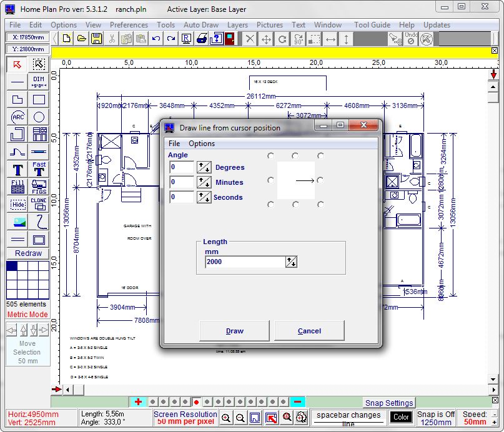Screen dimensions: 504x432
Task: Choose the DIM dimension tool
Action: (x=39, y=82)
